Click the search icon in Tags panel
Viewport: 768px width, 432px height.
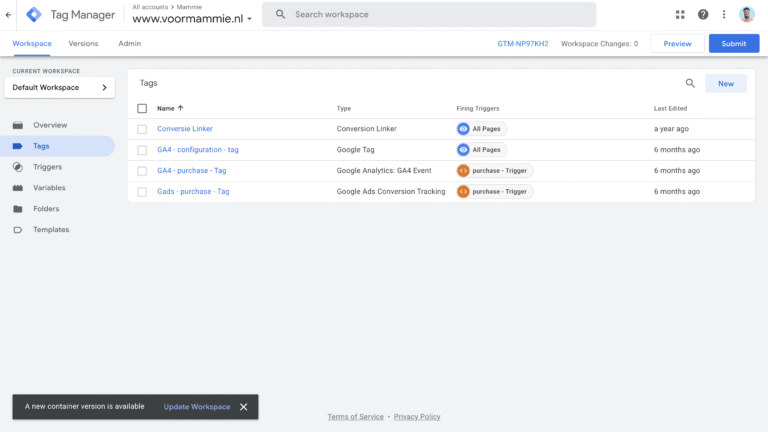tap(690, 84)
